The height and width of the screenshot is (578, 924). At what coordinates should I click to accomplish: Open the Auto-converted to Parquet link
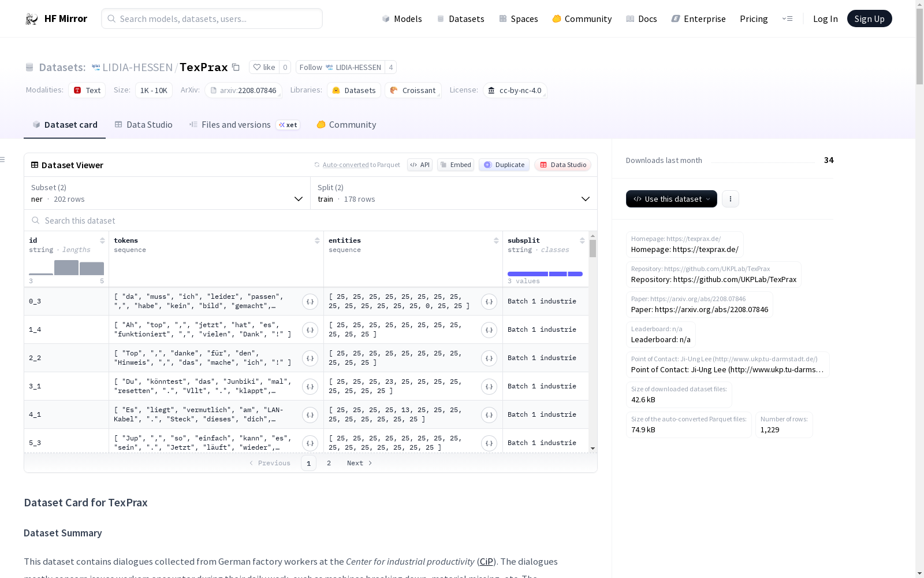(361, 165)
